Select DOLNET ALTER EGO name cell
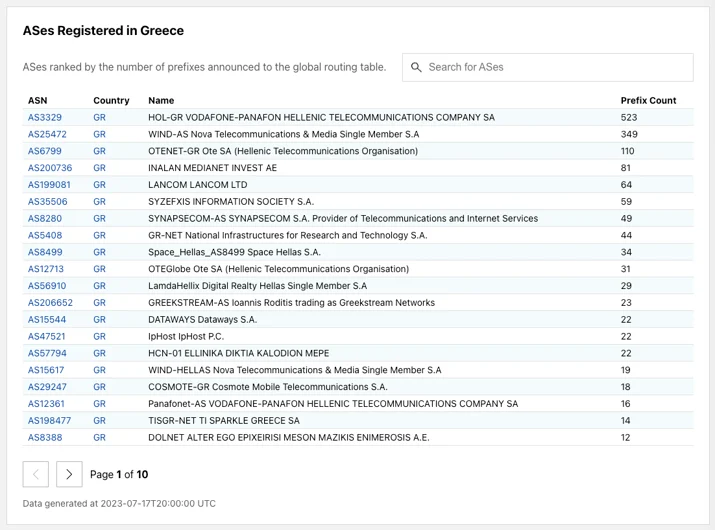 (289, 438)
